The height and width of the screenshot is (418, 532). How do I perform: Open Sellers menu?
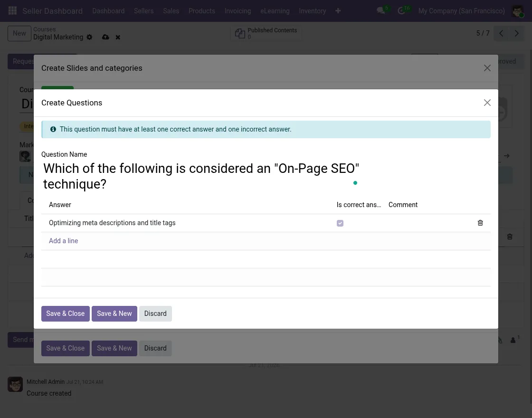point(143,11)
